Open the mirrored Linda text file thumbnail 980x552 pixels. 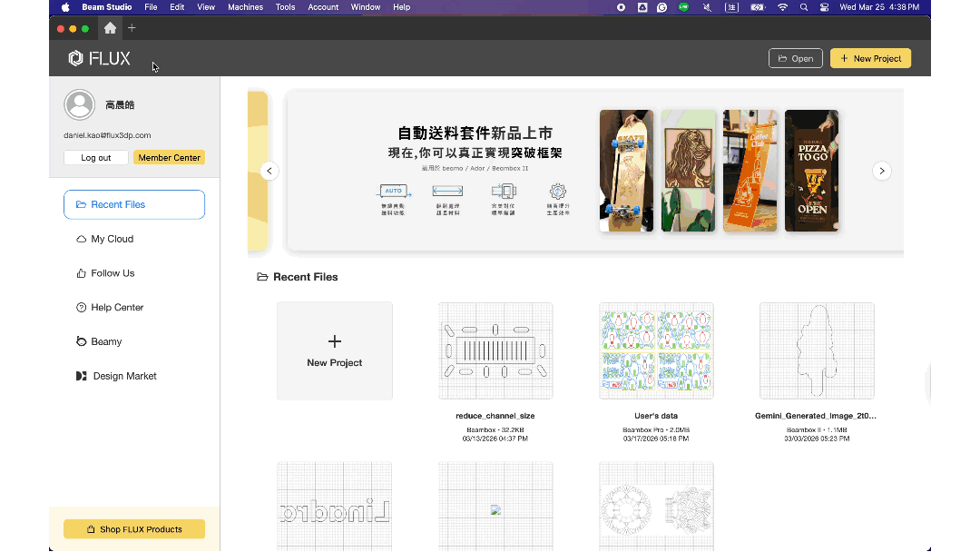pyautogui.click(x=334, y=507)
